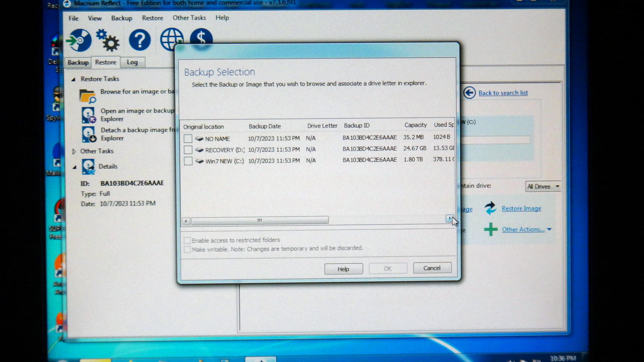Viewport: 644px width, 362px height.
Task: Click the Restore Image link
Action: [522, 208]
